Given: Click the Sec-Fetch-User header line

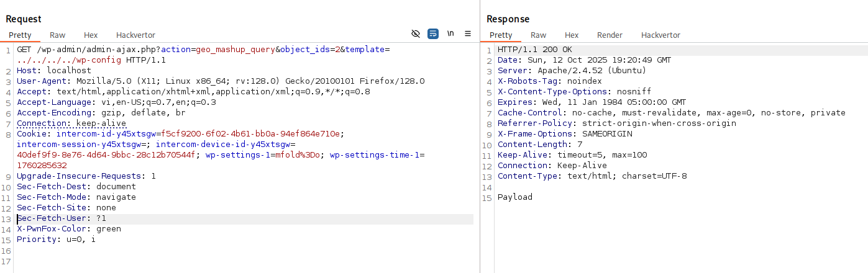Looking at the screenshot, I should click(x=62, y=218).
